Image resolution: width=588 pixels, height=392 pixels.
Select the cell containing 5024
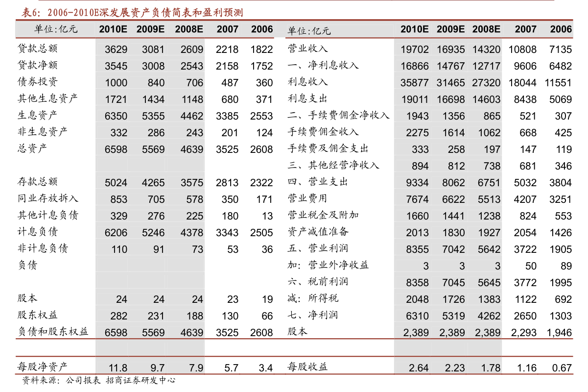point(116,183)
